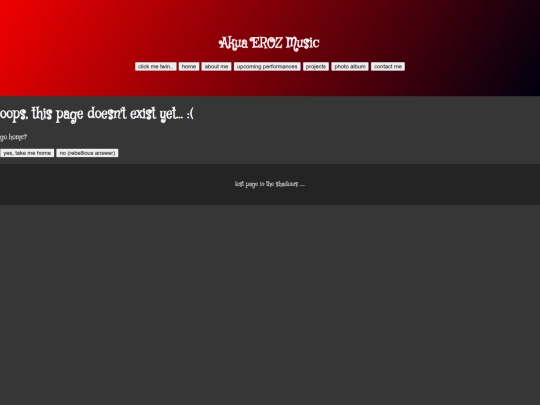Click the "lost page in the shadows" footer text
This screenshot has width=540, height=405.
point(270,184)
